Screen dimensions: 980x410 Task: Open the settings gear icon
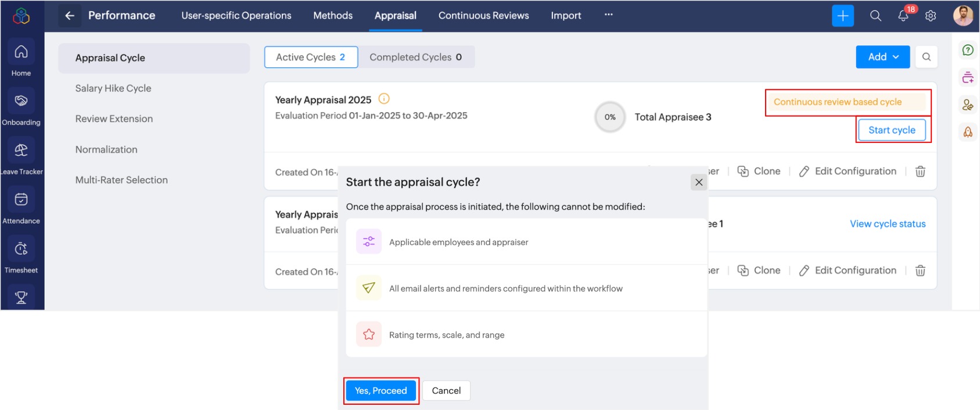click(931, 16)
